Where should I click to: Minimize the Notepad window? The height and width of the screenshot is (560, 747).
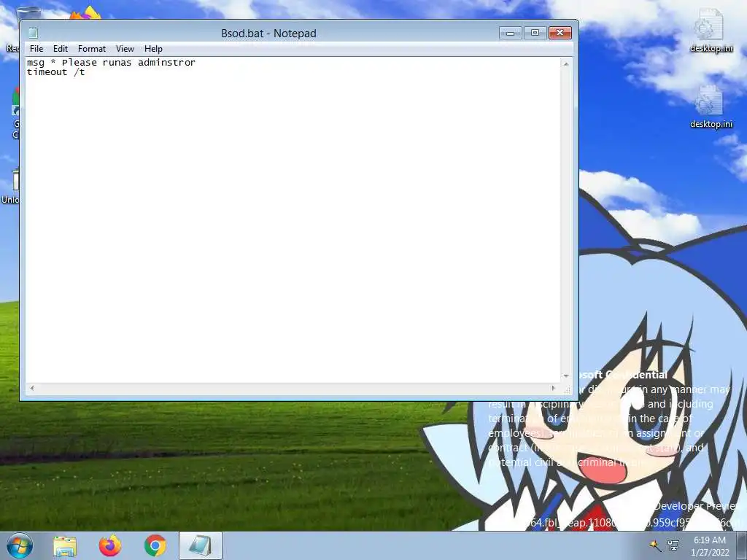(510, 33)
